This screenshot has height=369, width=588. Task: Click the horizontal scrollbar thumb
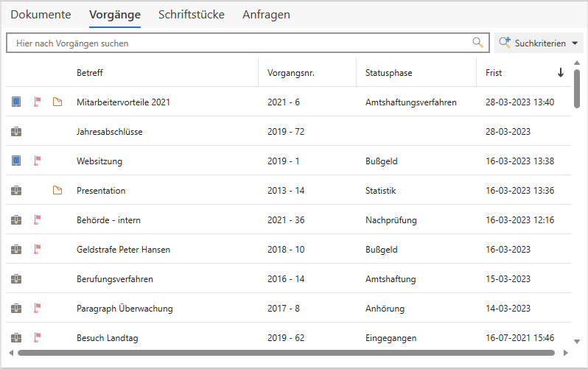[x=286, y=353]
